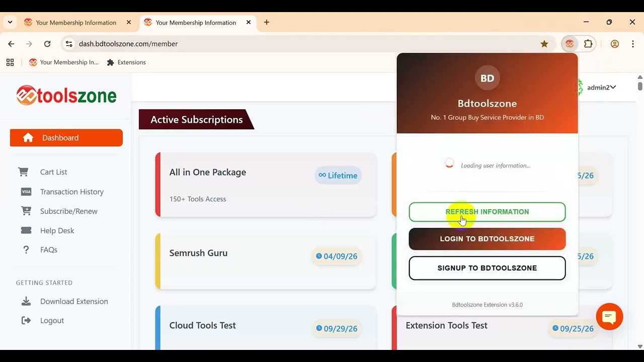Open Your Membership In... bookmark
The height and width of the screenshot is (362, 644).
click(x=64, y=62)
